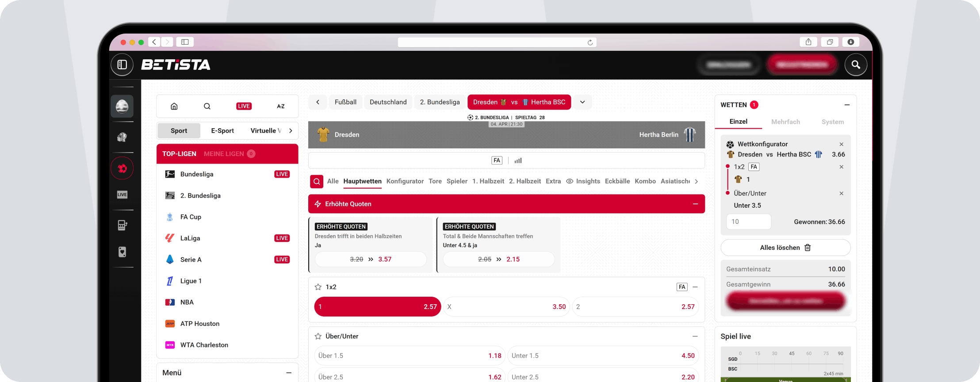
Task: Open Deutschland breadcrumb
Action: click(x=388, y=102)
